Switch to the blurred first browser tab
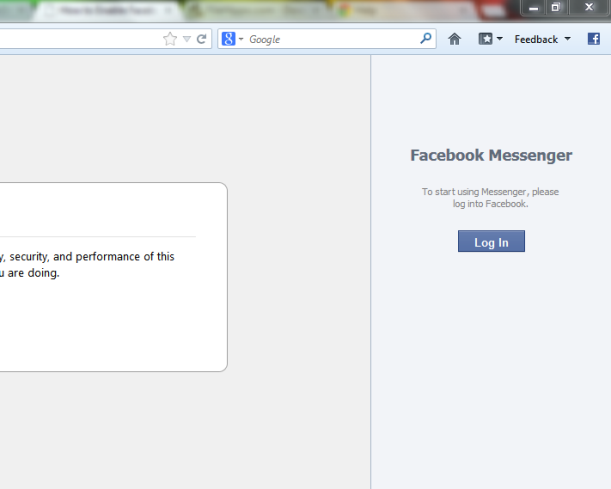 click(107, 11)
